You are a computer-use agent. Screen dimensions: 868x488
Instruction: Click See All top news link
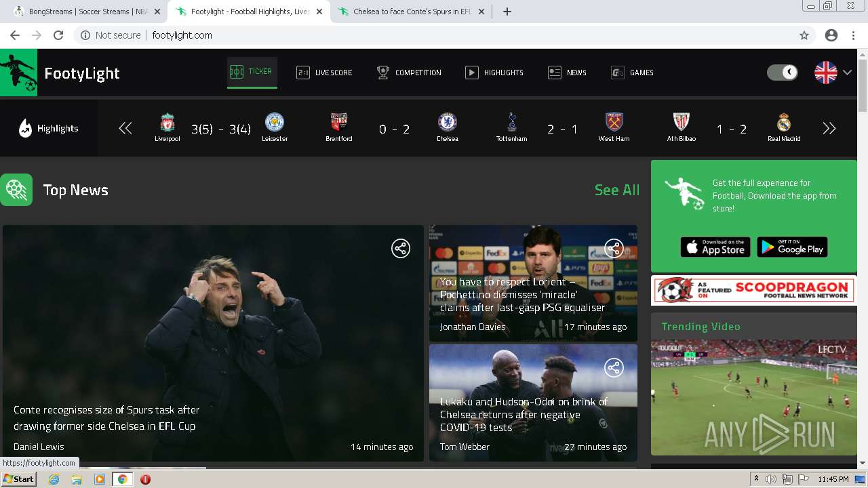pyautogui.click(x=616, y=190)
